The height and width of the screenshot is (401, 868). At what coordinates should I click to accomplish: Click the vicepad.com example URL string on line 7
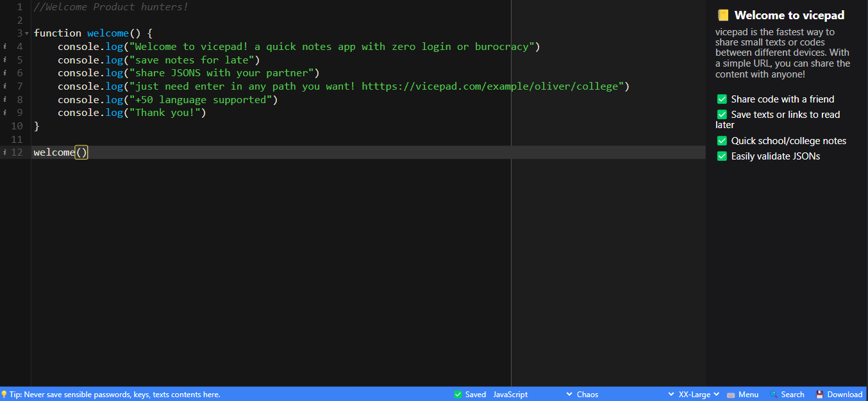pyautogui.click(x=376, y=86)
